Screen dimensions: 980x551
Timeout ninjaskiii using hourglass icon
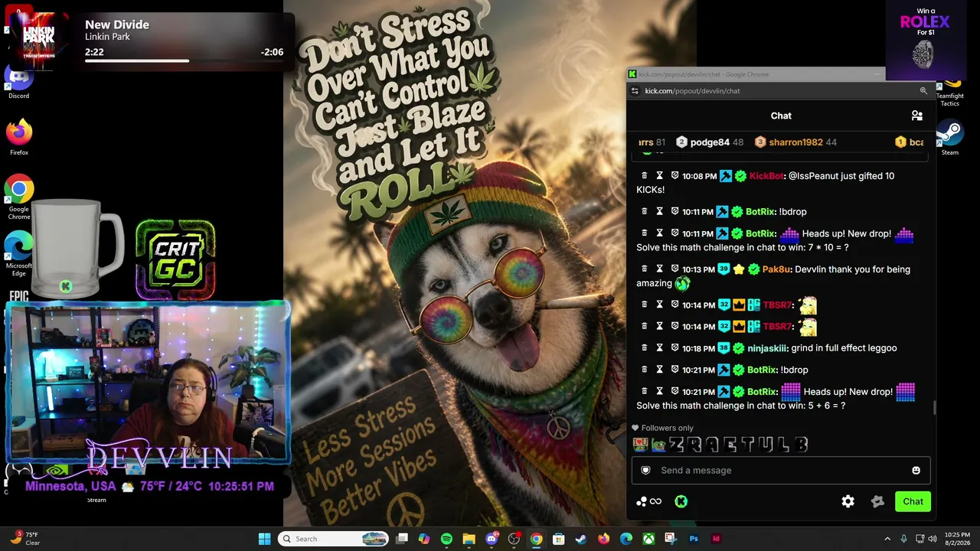click(659, 347)
